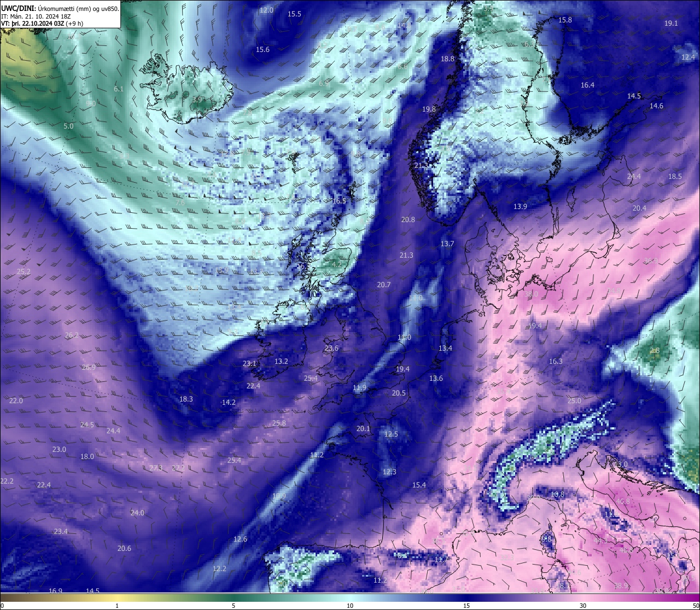The image size is (700, 610).
Task: Click the 15.8 value over northern Finland
Action: pyautogui.click(x=565, y=20)
